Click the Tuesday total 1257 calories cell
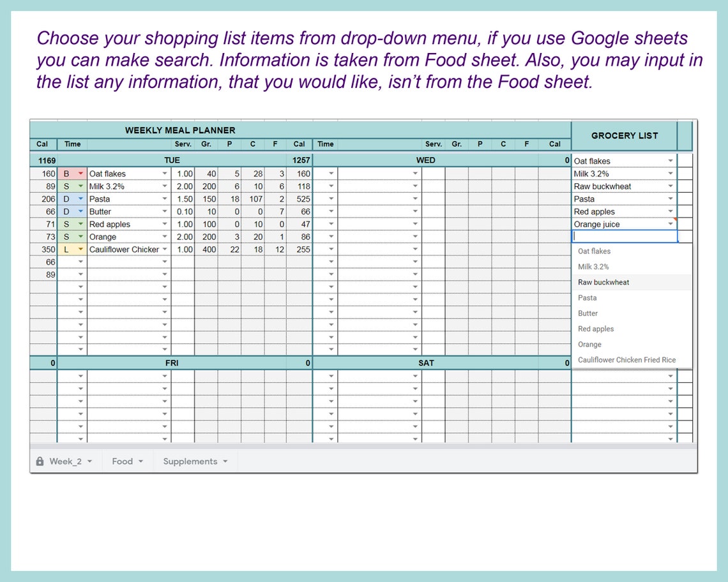This screenshot has height=582, width=728. tap(300, 160)
